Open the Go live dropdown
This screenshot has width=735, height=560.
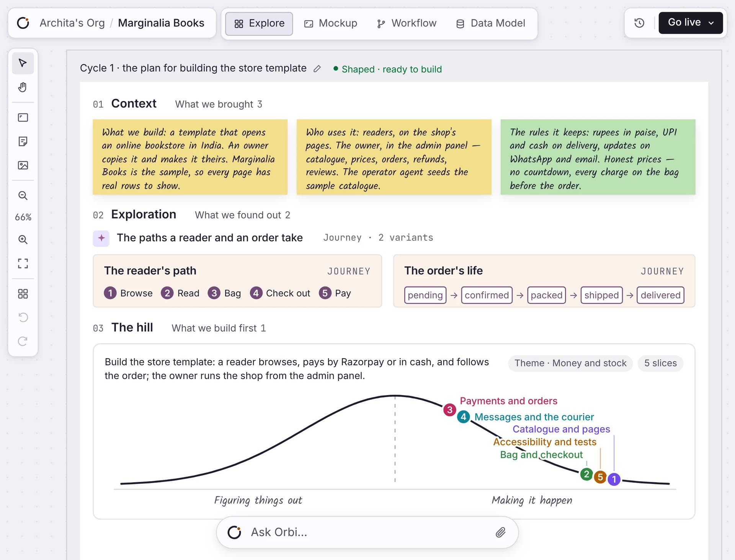[x=691, y=23]
